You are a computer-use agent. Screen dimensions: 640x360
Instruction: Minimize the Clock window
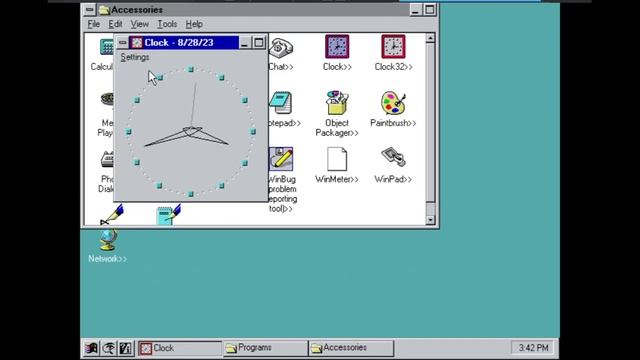pos(244,42)
